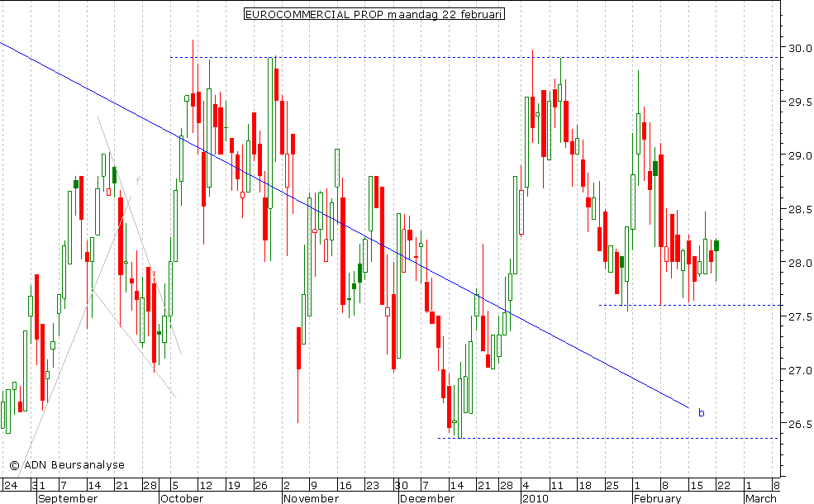The height and width of the screenshot is (504, 814).
Task: Select the dashed resistance line near 29.9
Action: point(474,57)
